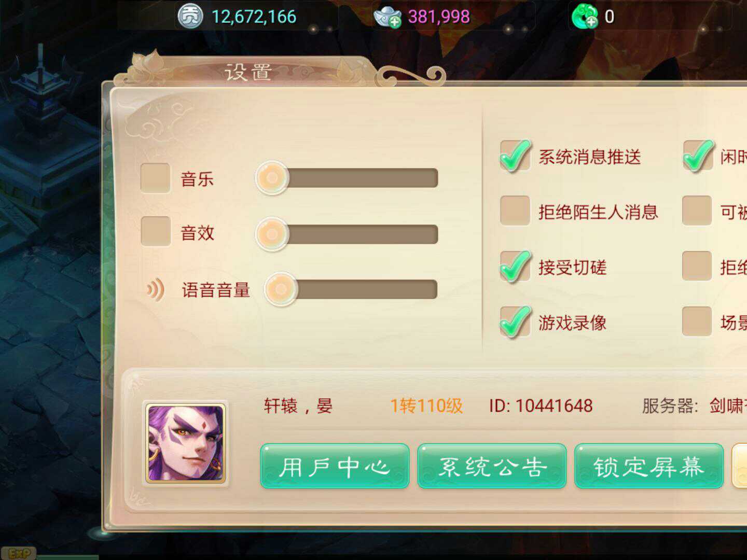Tap the silver ingot add icon
The height and width of the screenshot is (560, 747).
tap(387, 17)
